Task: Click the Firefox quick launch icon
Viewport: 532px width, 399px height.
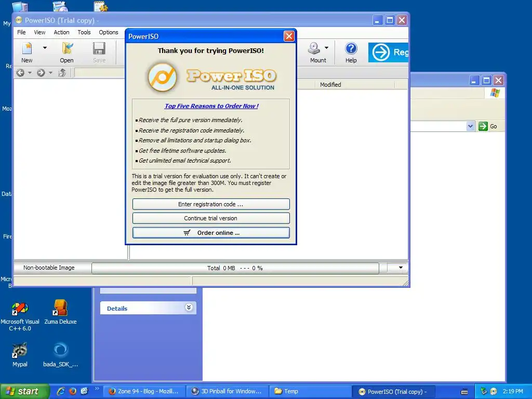Action: (73, 391)
